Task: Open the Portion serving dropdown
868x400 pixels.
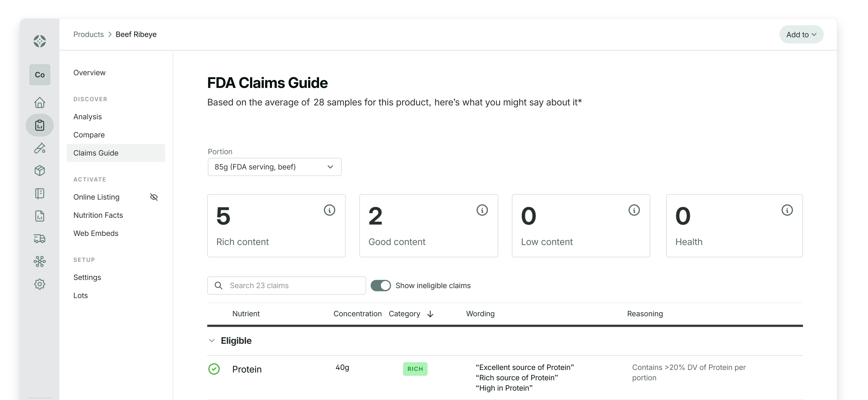Action: pos(274,167)
